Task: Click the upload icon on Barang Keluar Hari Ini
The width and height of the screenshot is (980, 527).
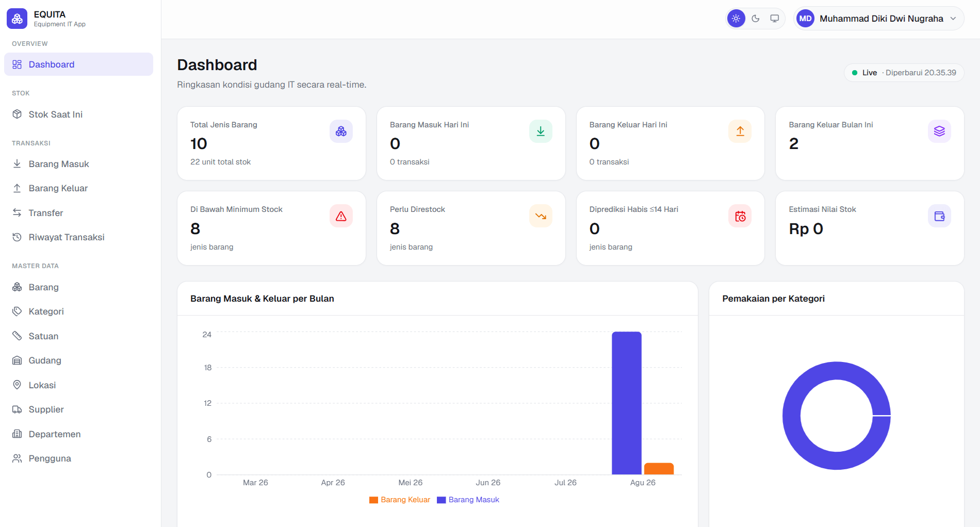Action: tap(740, 131)
